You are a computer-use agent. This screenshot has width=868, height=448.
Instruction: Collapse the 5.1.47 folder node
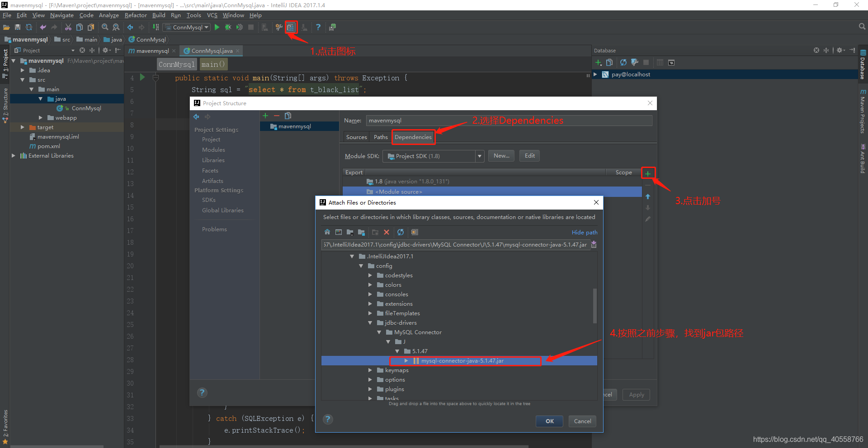(x=397, y=351)
